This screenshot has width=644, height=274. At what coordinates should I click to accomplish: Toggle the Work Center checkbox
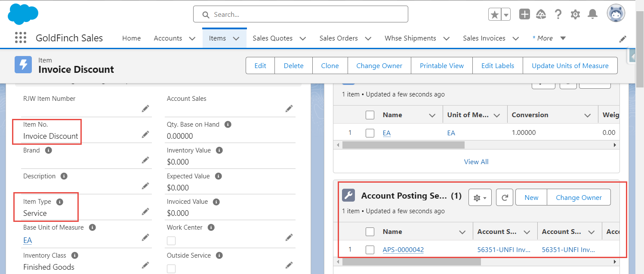click(171, 240)
